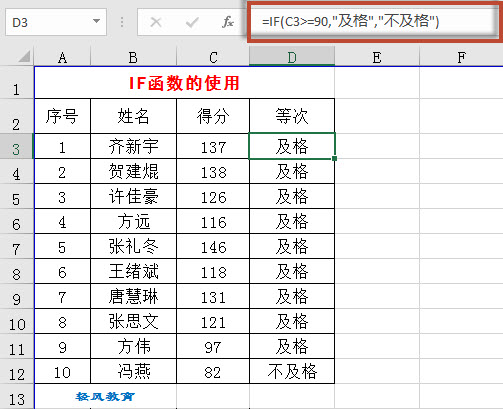503x409 pixels.
Task: Click the "轻风教育" cell in row 13
Action: point(105,396)
